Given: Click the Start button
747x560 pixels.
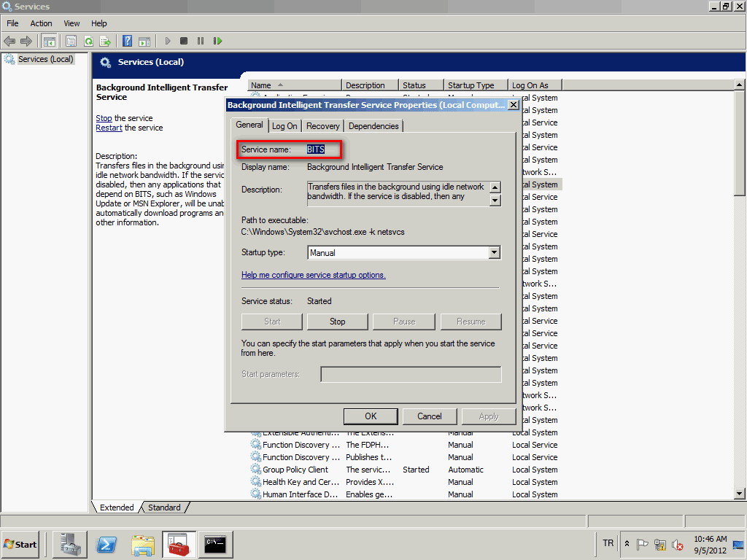Looking at the screenshot, I should coord(20,544).
